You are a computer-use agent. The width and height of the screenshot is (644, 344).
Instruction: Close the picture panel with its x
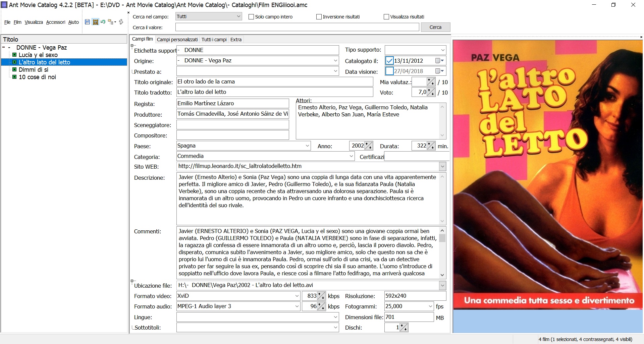point(641,37)
